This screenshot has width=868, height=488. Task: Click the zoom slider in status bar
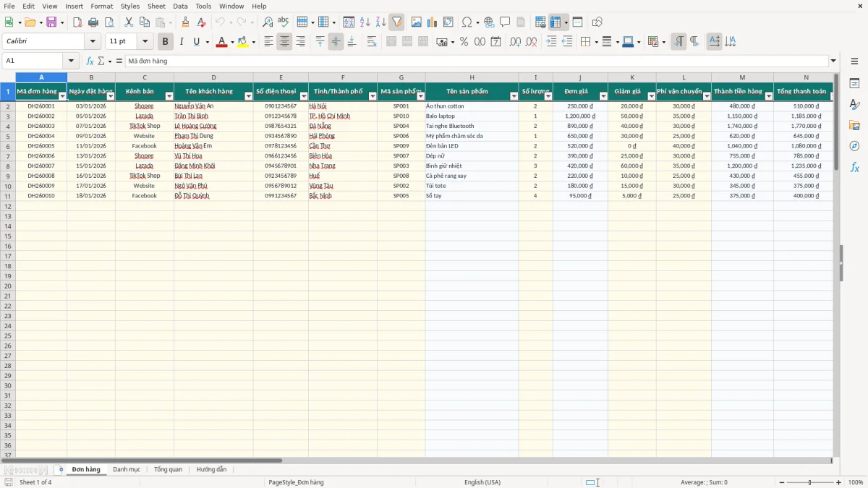810,482
